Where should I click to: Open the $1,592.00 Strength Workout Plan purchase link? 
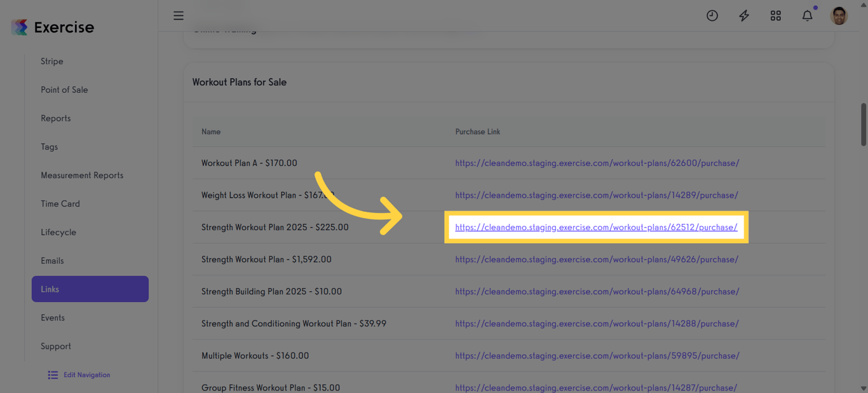pyautogui.click(x=597, y=259)
